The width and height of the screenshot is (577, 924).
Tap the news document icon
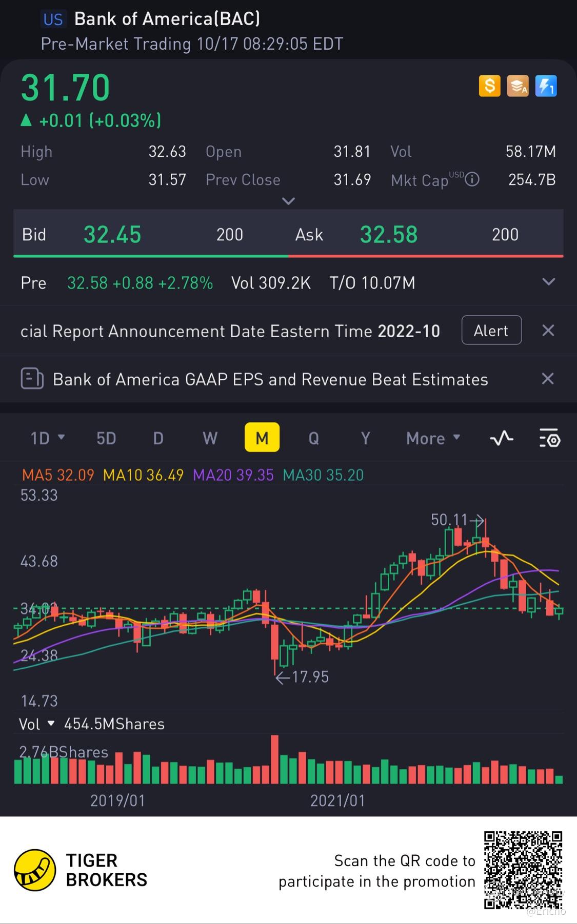[32, 379]
